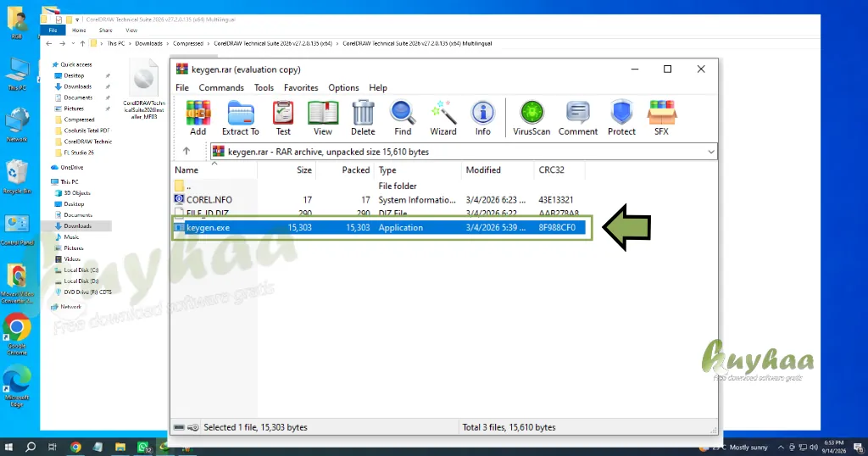Go up one level in WinRAR
Viewport: 868px width, 456px height.
[186, 151]
